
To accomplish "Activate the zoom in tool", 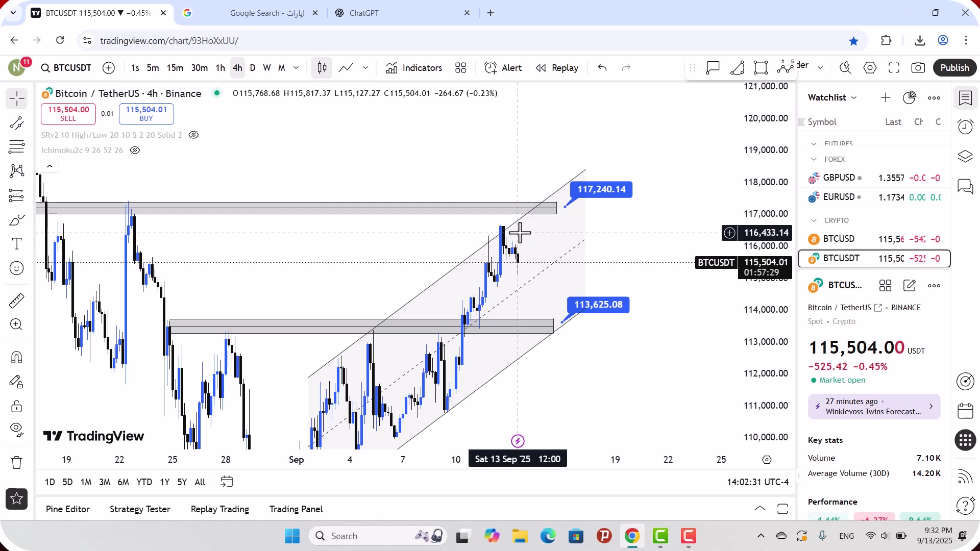I will coord(17,324).
